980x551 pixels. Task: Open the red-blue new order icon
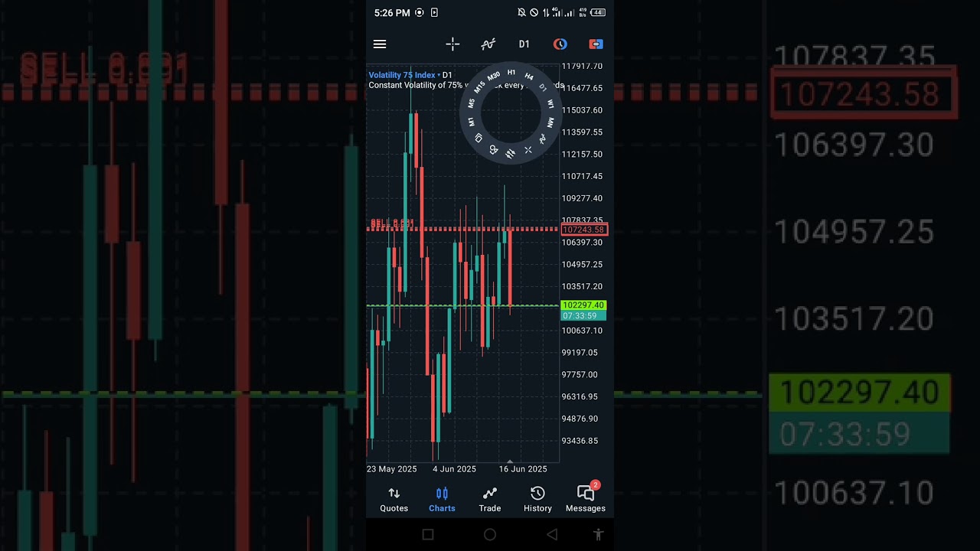[x=596, y=44]
